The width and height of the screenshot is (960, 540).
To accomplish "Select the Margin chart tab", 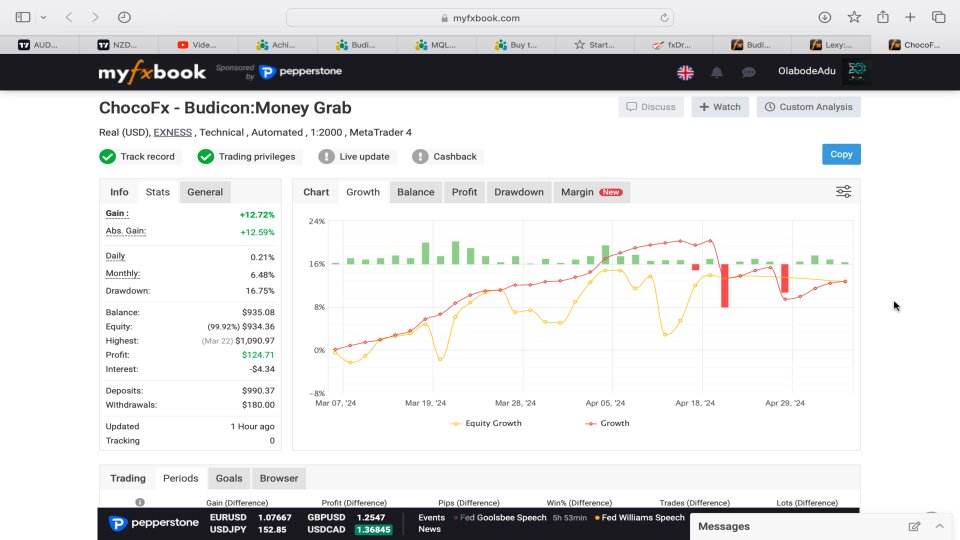I will (591, 192).
